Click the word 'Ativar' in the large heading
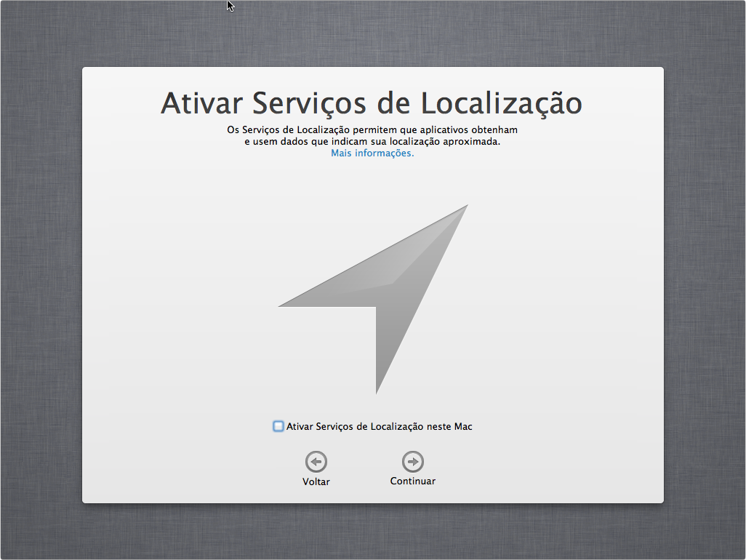746x560 pixels. click(x=201, y=103)
